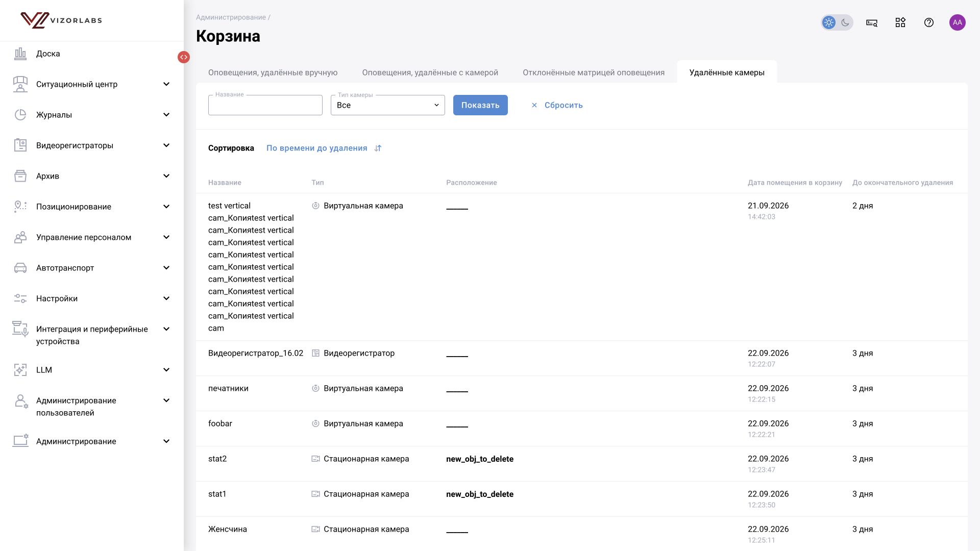Click the new_obj_to_delete location in stat2 row
This screenshot has height=551, width=980.
pyautogui.click(x=480, y=459)
